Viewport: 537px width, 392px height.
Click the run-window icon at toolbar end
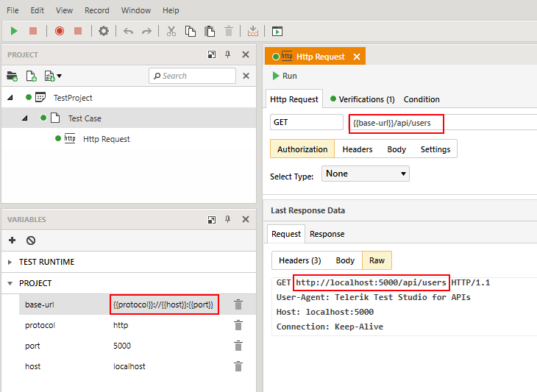point(277,31)
